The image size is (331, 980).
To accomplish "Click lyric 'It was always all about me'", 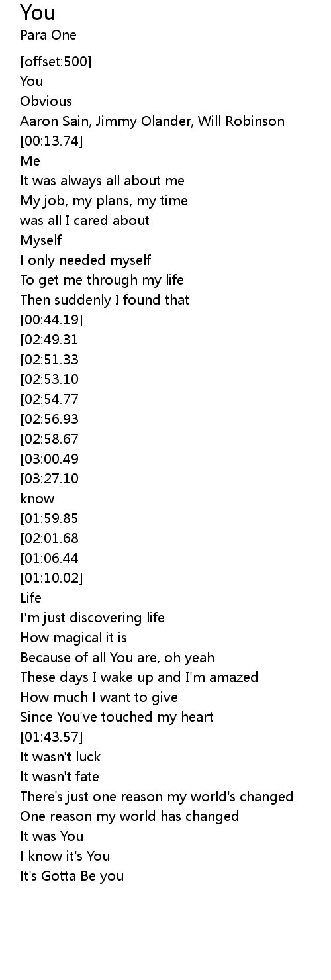I will (103, 181).
